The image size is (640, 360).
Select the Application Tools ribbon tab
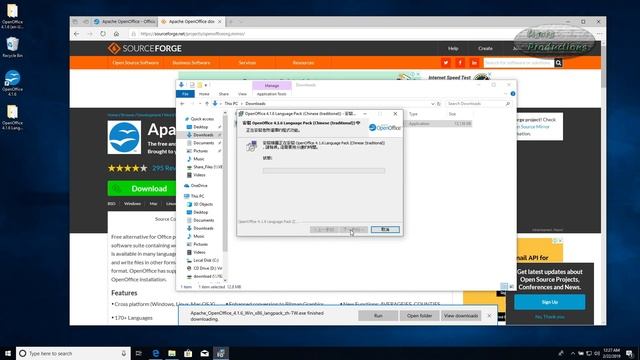click(271, 94)
